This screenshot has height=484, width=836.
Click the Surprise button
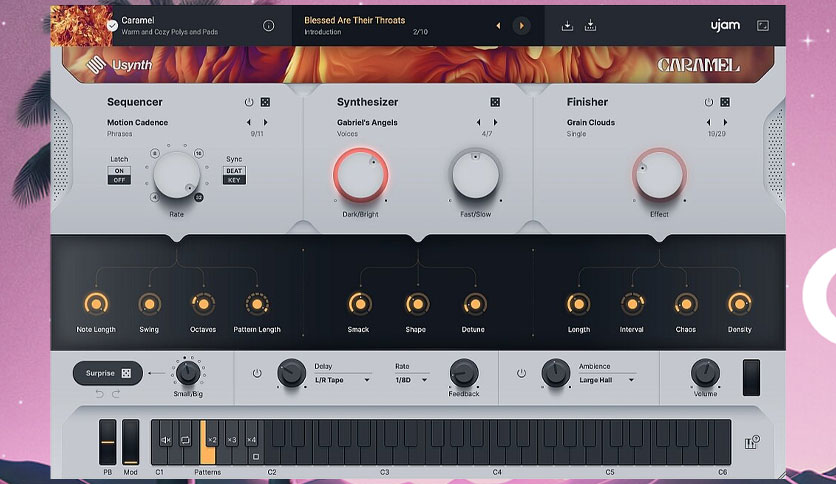108,373
